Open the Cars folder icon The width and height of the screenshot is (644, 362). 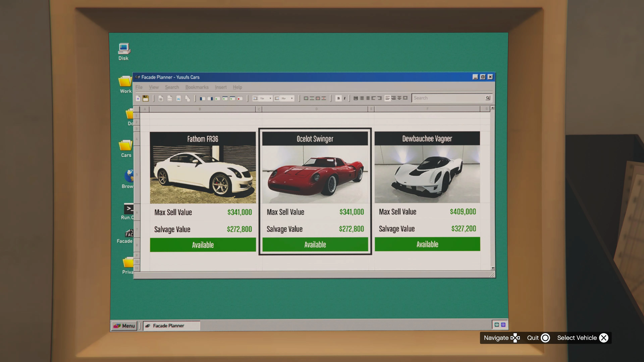(x=126, y=148)
